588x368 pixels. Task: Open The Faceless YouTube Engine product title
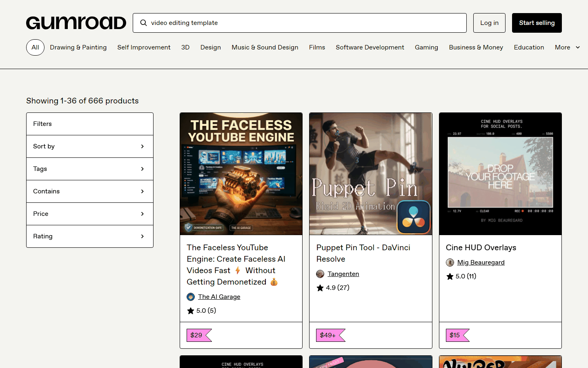coord(236,265)
